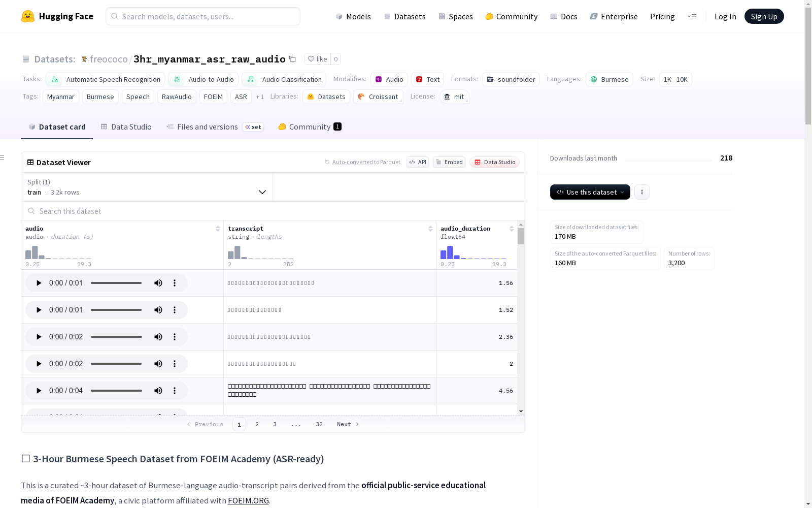The image size is (812, 508).
Task: Click the Hugging Face logo icon
Action: point(28,16)
